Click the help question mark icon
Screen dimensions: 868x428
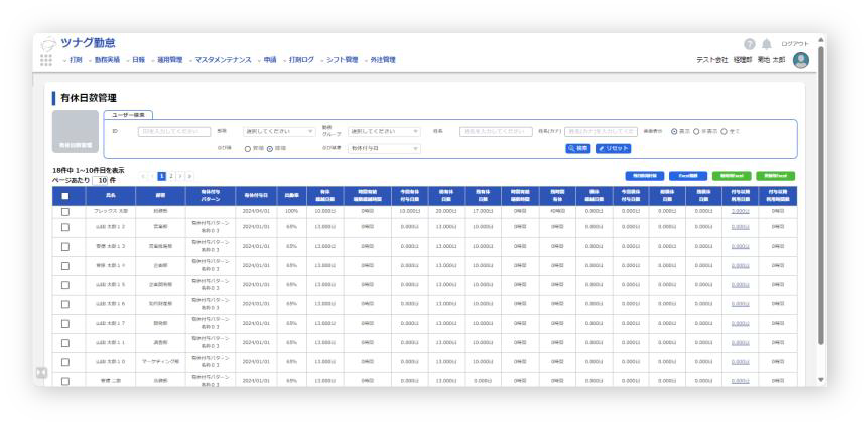click(x=749, y=45)
